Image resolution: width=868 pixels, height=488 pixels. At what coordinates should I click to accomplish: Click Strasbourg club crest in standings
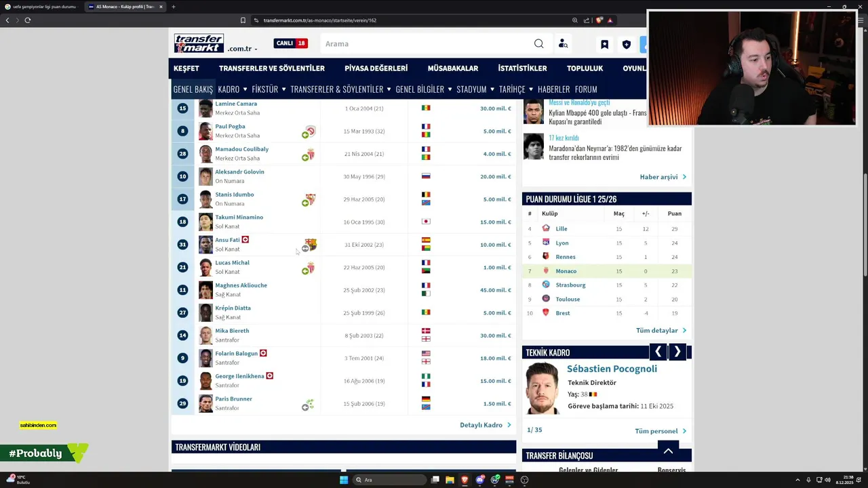pyautogui.click(x=546, y=285)
